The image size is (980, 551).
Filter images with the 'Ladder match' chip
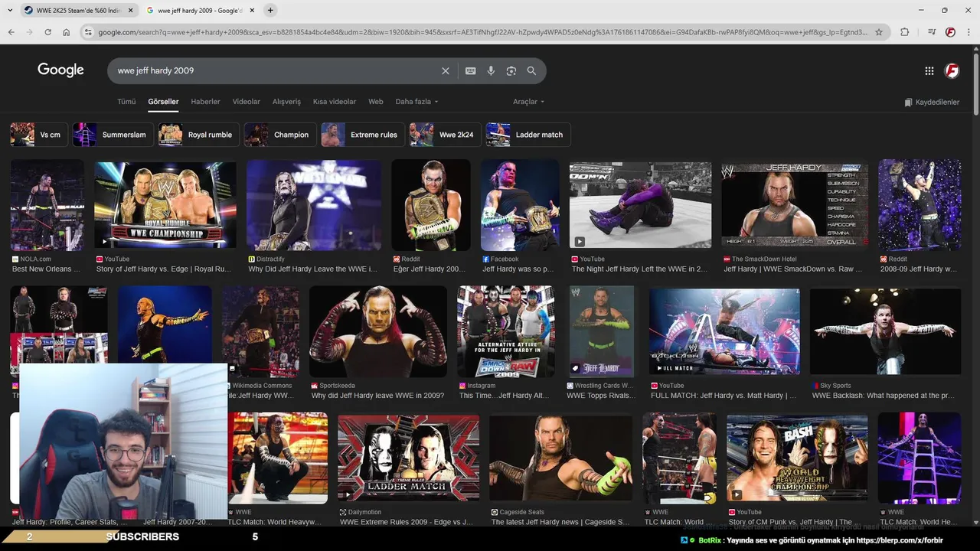point(528,135)
